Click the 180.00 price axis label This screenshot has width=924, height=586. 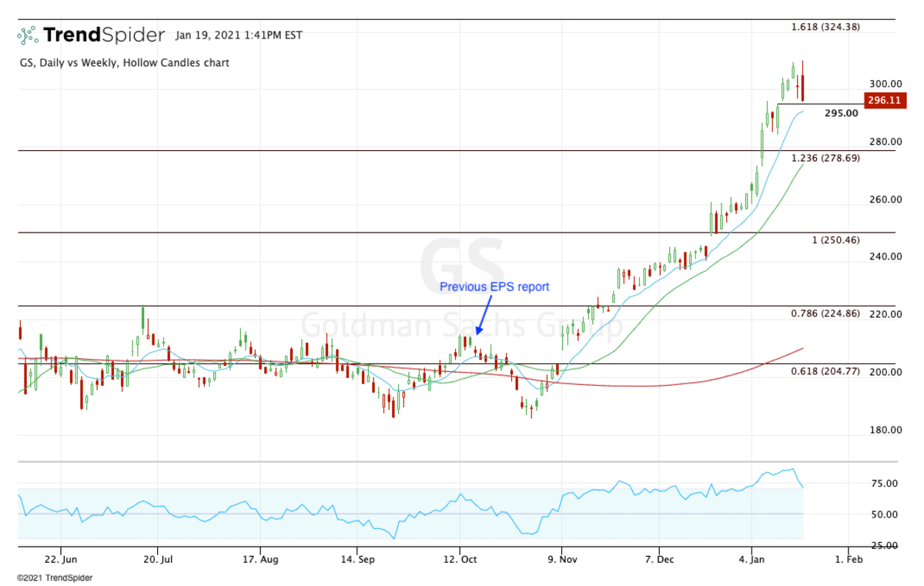point(885,430)
